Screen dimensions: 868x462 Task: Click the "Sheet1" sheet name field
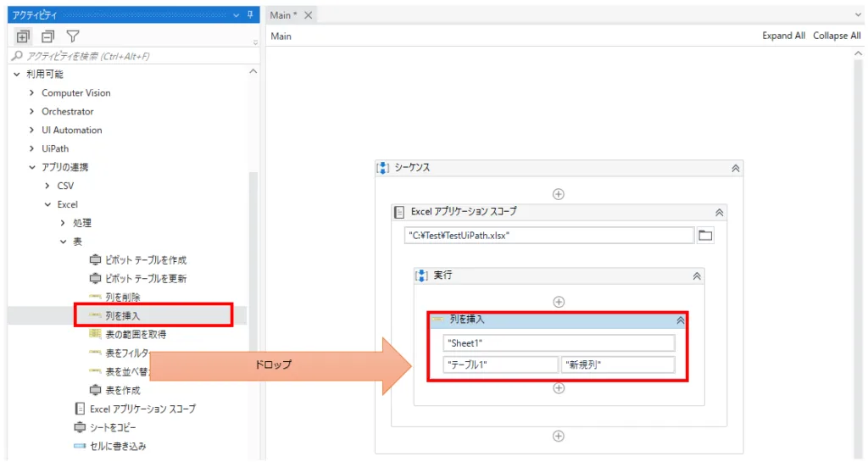tap(559, 342)
